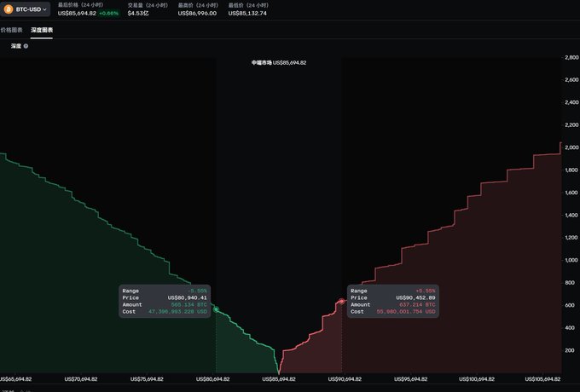Viewport: 580px width, 392px height.
Task: Click the x-axis label US$70,694.82
Action: [x=81, y=379]
